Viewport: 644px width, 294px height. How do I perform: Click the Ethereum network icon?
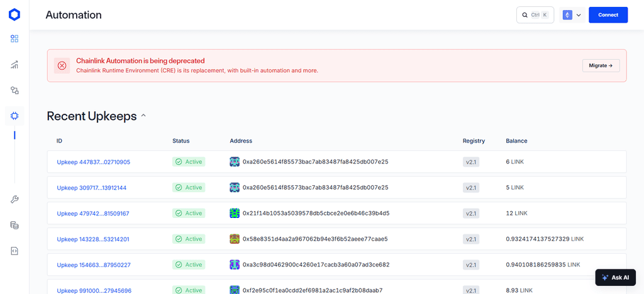click(568, 14)
